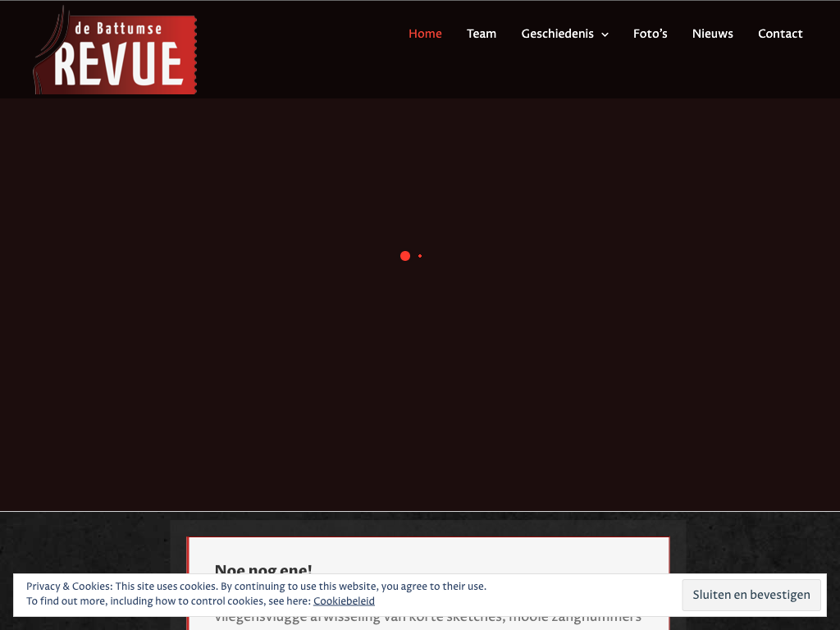Open the Nieuws page
Image resolution: width=840 pixels, height=630 pixels.
click(x=712, y=34)
